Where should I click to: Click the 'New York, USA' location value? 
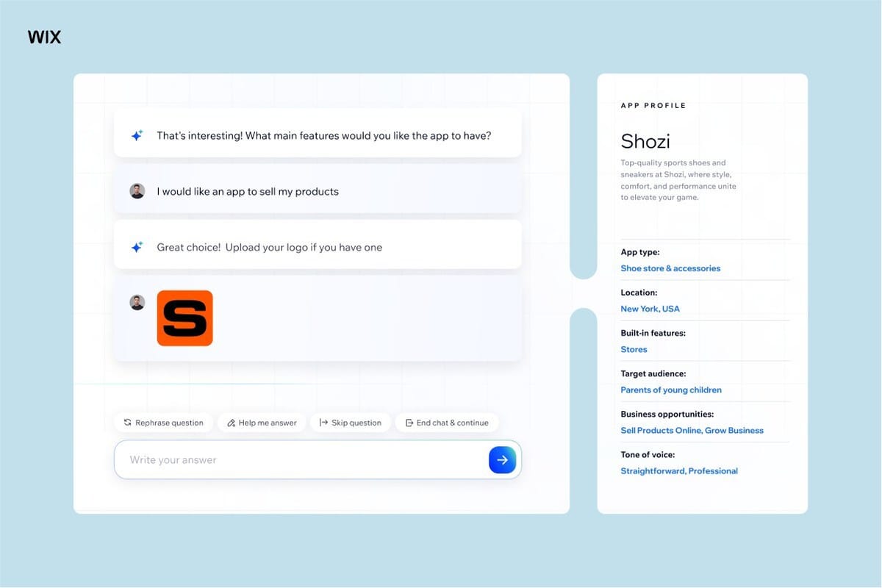(x=650, y=309)
